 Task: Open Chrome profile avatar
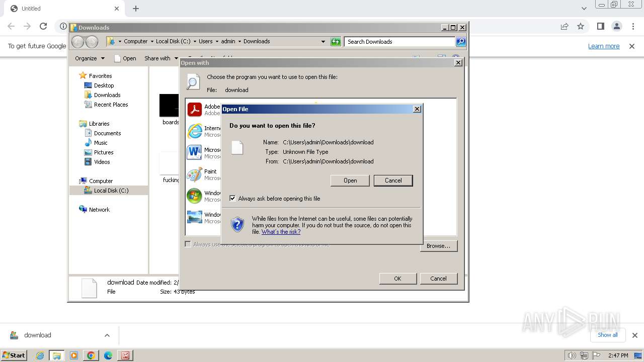coord(616,26)
